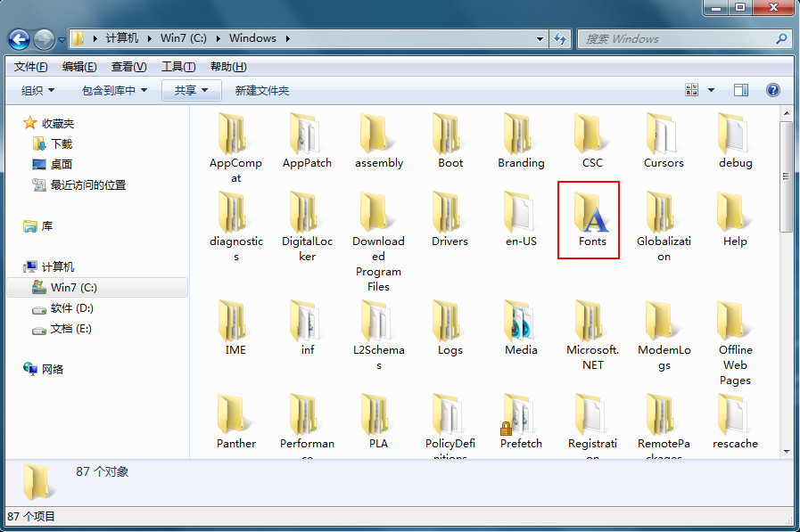Open the view options dropdown arrow
The height and width of the screenshot is (532, 800).
click(711, 90)
